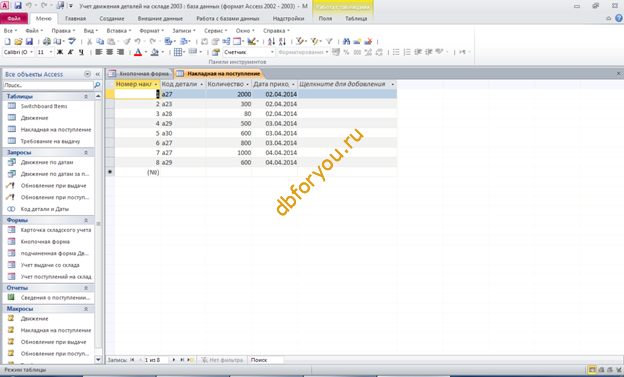624x377 pixels.
Task: Toggle Underline (Ч) formatting
Action: click(81, 52)
